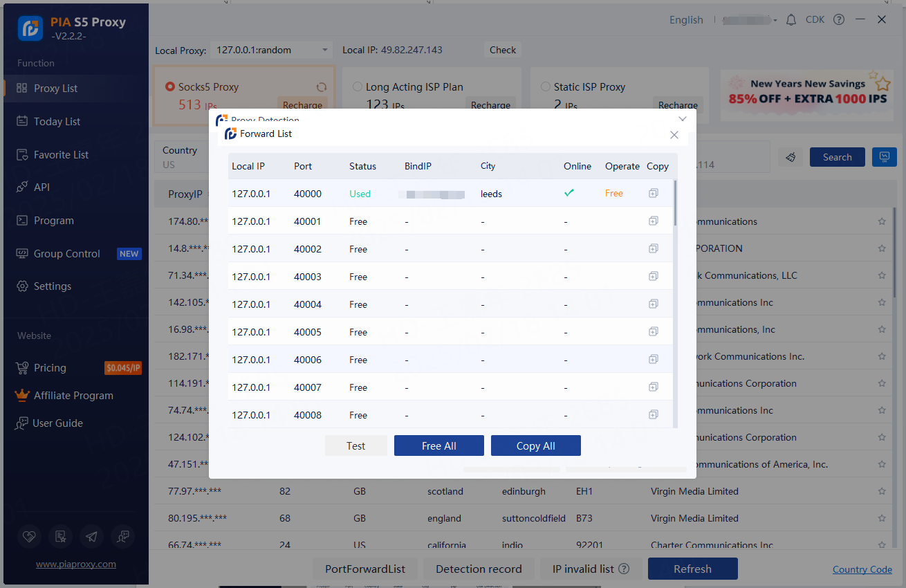Open Program section in sidebar

[76, 220]
